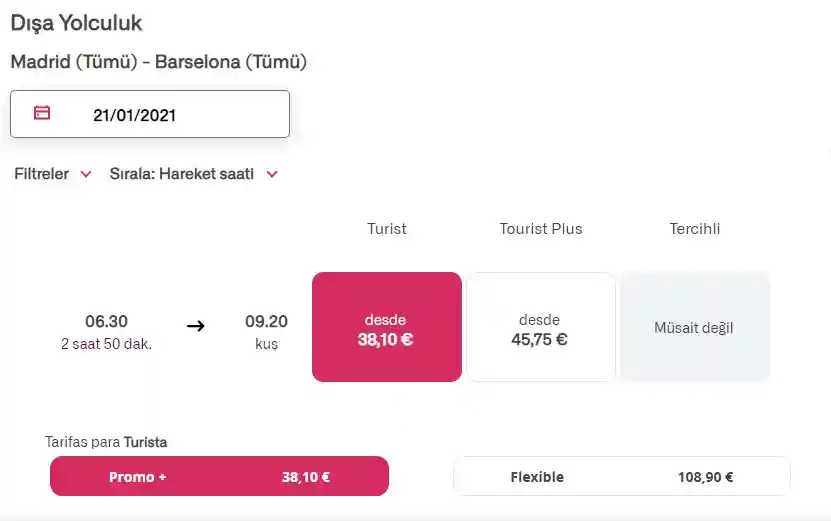This screenshot has width=831, height=521.
Task: Click the chevron beside Hareket saati
Action: [272, 174]
